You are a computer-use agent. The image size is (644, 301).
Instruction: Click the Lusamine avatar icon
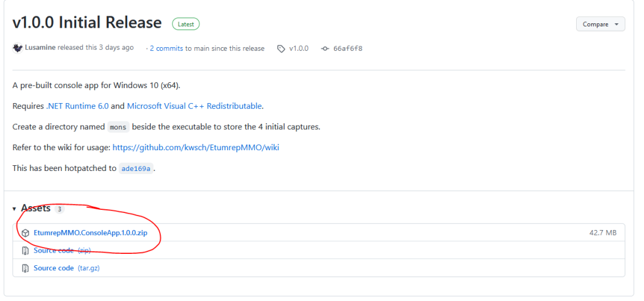18,48
